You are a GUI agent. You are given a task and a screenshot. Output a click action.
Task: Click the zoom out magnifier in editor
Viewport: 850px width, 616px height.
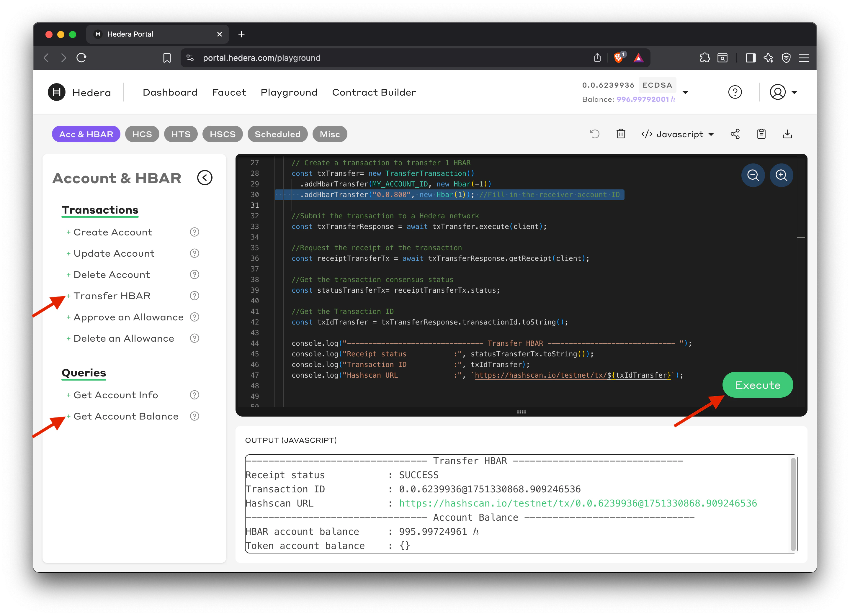753,175
